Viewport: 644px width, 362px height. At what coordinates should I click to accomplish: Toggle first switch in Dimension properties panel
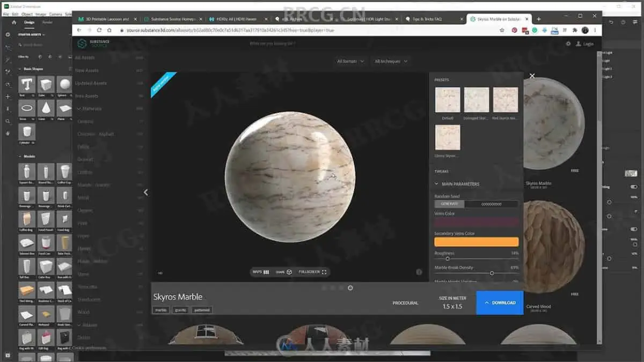pyautogui.click(x=634, y=187)
